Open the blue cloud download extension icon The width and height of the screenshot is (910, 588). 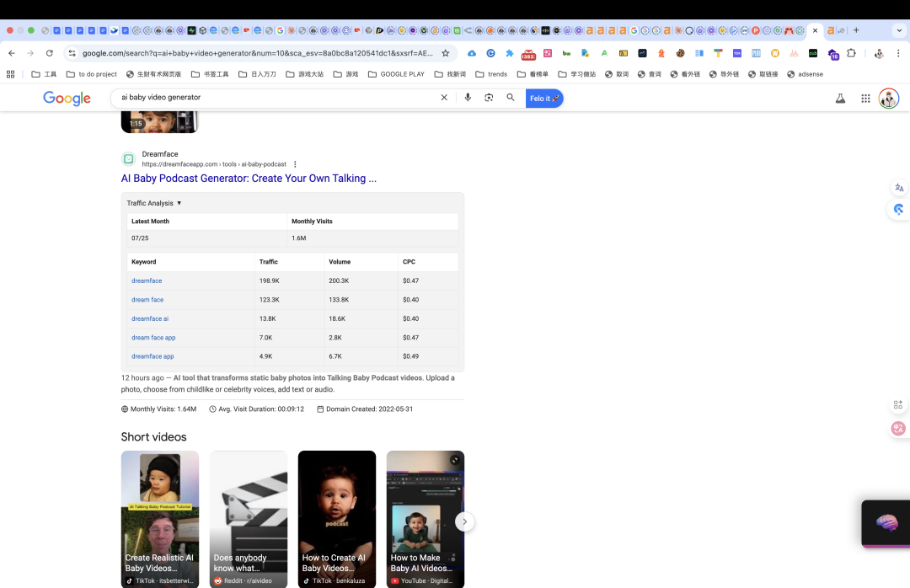[x=472, y=53]
